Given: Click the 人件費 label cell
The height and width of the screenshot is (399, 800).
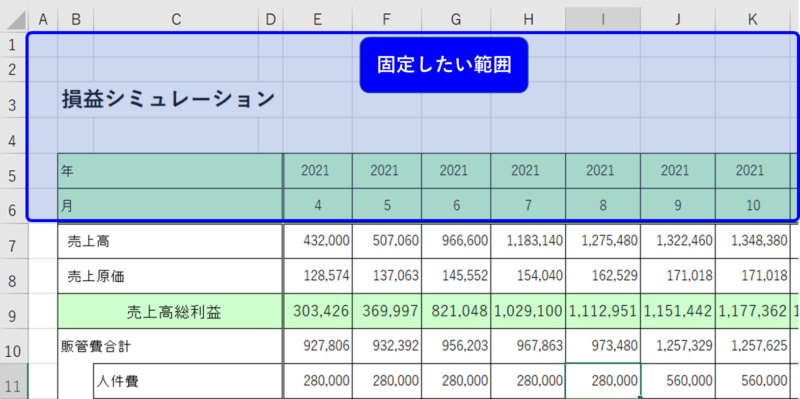Looking at the screenshot, I should [x=188, y=381].
